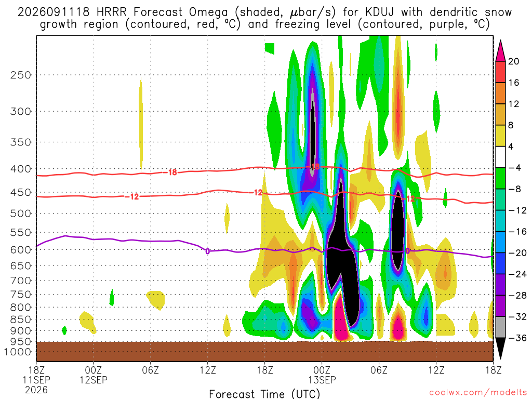Click the gray colorbar segment between -32 and -36
532x399 pixels.
click(x=500, y=327)
